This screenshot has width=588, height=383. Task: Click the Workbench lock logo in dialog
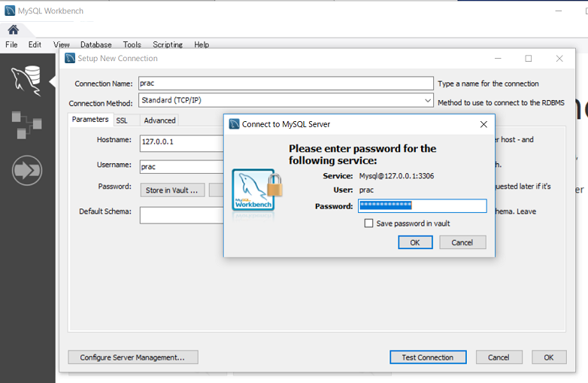point(257,190)
